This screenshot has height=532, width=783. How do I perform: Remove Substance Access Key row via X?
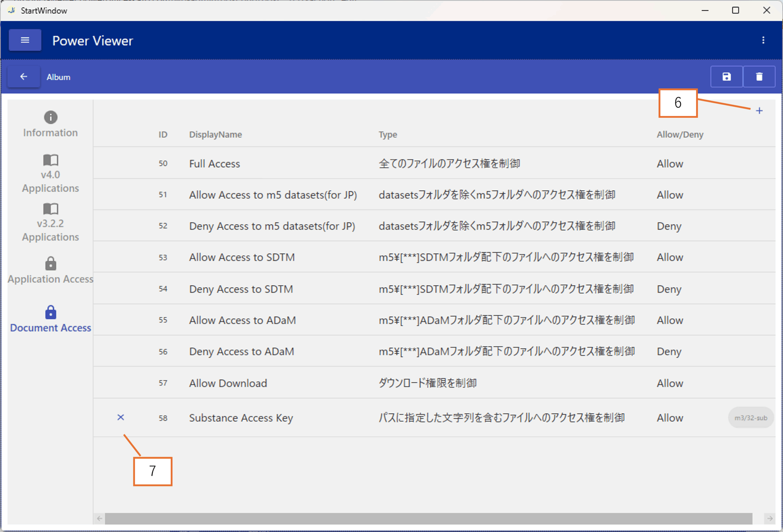click(121, 418)
